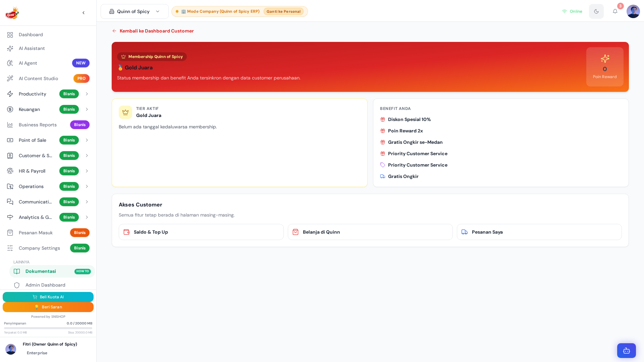Go back via Kembali ke Dashboard Customer
Viewport: 644px width, 362px height.
click(153, 31)
